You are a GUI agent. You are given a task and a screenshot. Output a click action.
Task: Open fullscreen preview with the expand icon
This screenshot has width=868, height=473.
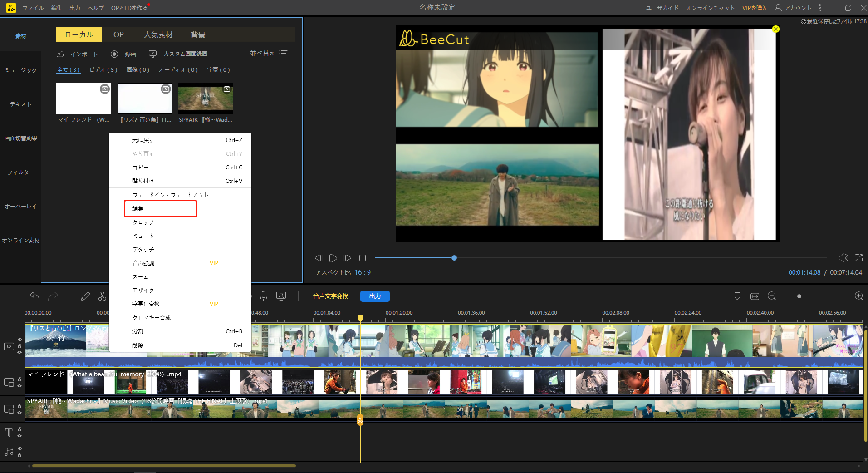click(x=858, y=258)
